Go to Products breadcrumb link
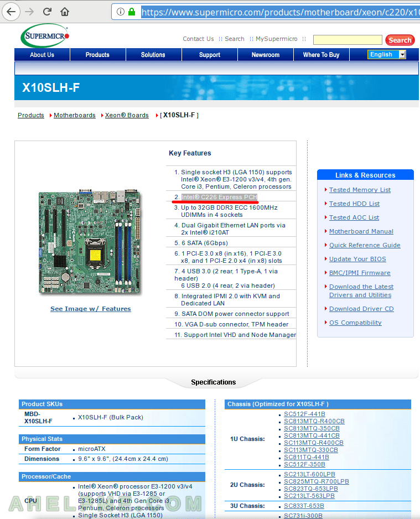Screen dimensions: 420x519 point(31,115)
